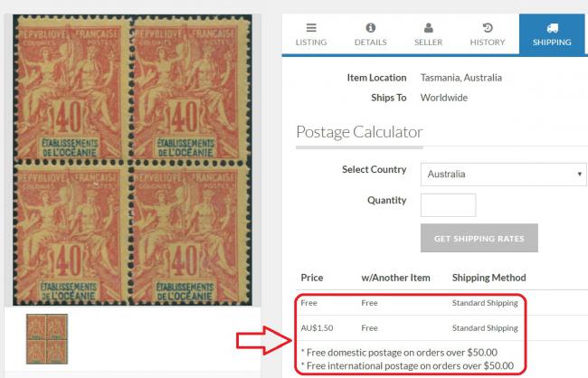This screenshot has height=378, width=588.
Task: Open the Australia country combo box
Action: coord(503,174)
